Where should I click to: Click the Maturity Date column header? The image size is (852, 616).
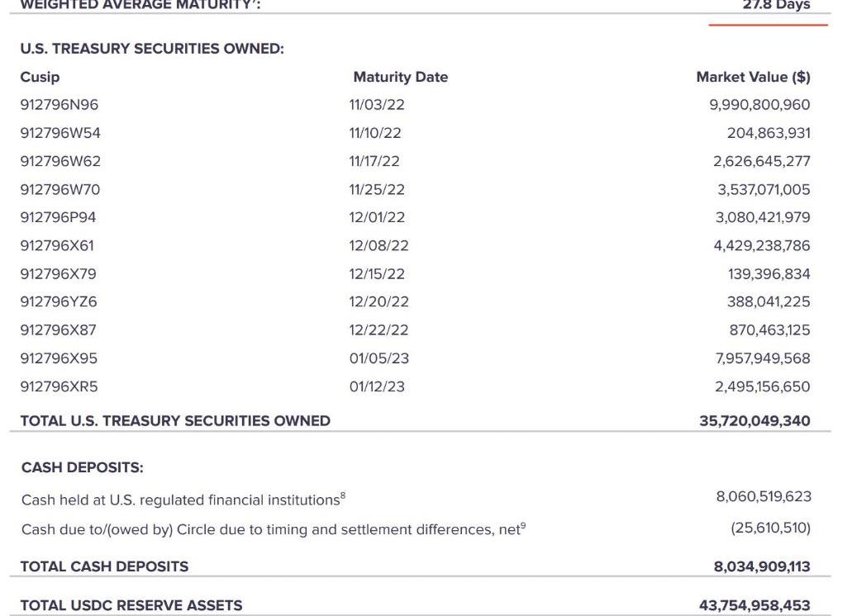coord(400,77)
